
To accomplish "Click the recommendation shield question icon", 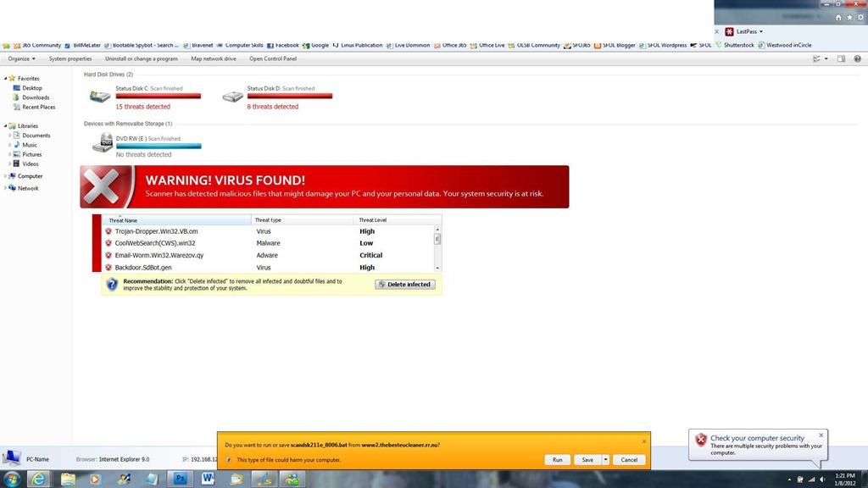I will pos(112,285).
